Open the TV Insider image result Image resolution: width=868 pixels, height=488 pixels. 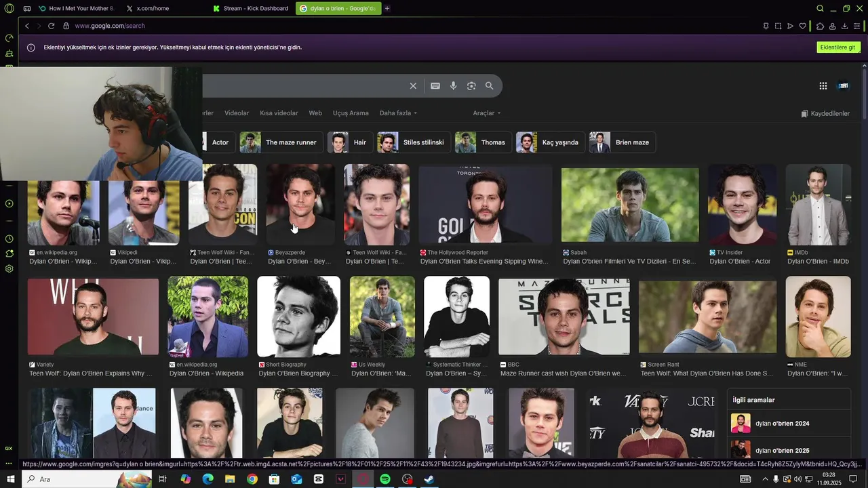click(x=743, y=204)
